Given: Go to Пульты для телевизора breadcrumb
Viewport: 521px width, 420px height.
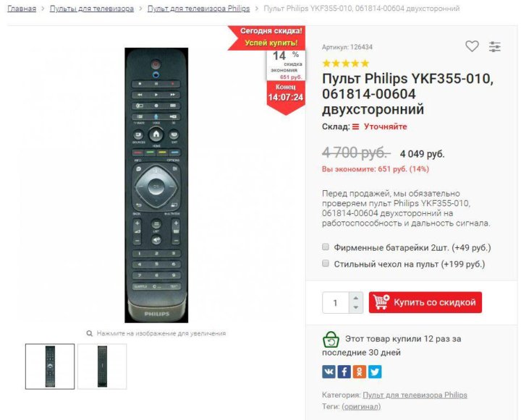Looking at the screenshot, I should tap(92, 8).
